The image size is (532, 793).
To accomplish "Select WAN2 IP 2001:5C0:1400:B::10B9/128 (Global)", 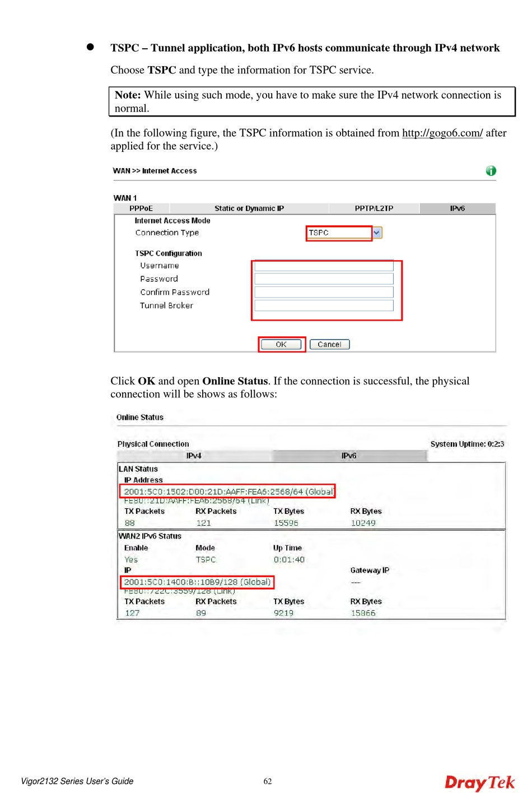I will 197,582.
